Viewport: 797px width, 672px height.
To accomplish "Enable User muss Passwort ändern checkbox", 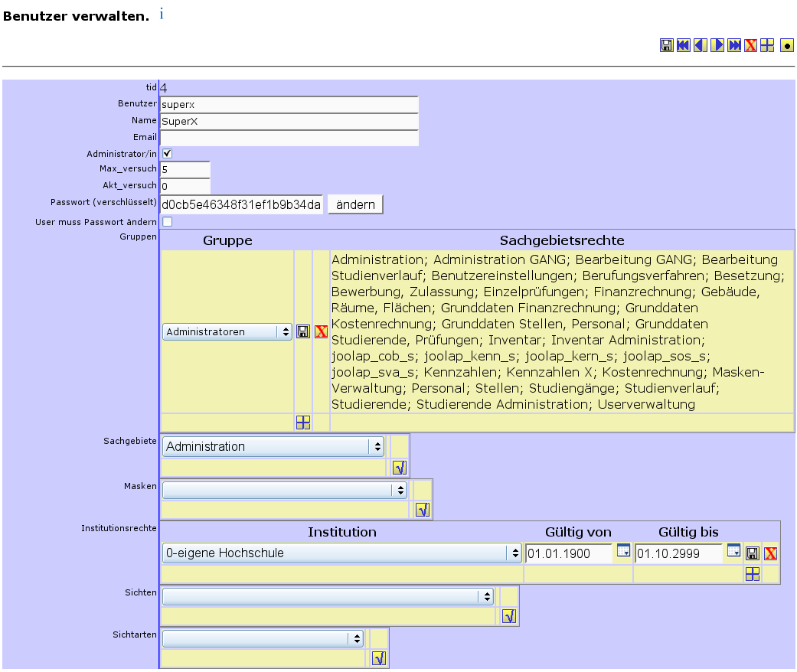I will point(167,222).
